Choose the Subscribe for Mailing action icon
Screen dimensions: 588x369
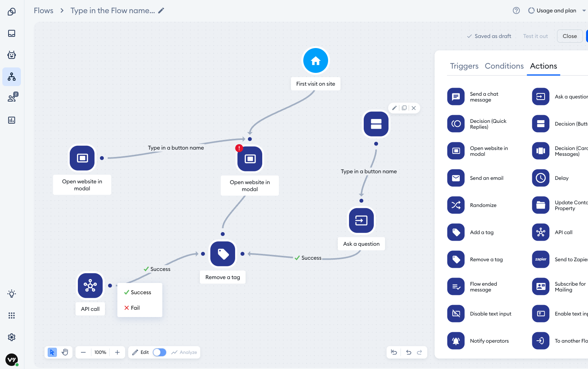(541, 287)
